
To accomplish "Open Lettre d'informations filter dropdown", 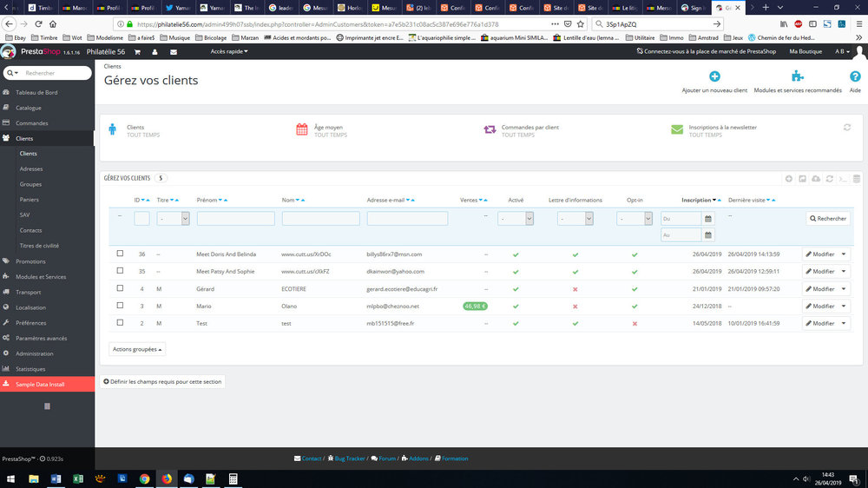I will 575,219.
